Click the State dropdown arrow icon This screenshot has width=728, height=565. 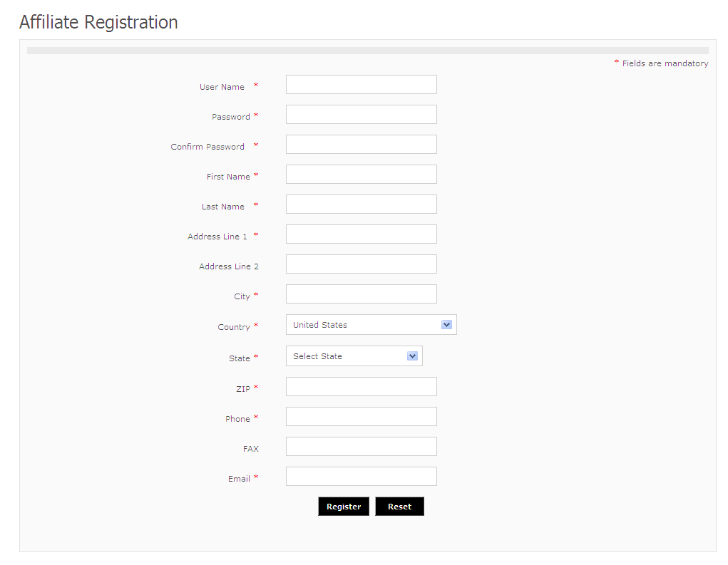pyautogui.click(x=412, y=356)
